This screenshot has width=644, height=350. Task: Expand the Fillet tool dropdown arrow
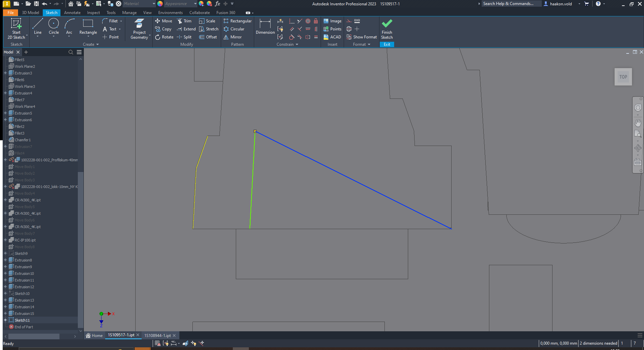coord(121,21)
